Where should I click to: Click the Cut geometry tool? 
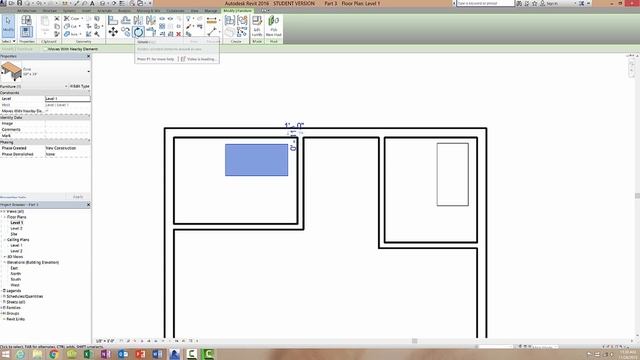coord(71,27)
